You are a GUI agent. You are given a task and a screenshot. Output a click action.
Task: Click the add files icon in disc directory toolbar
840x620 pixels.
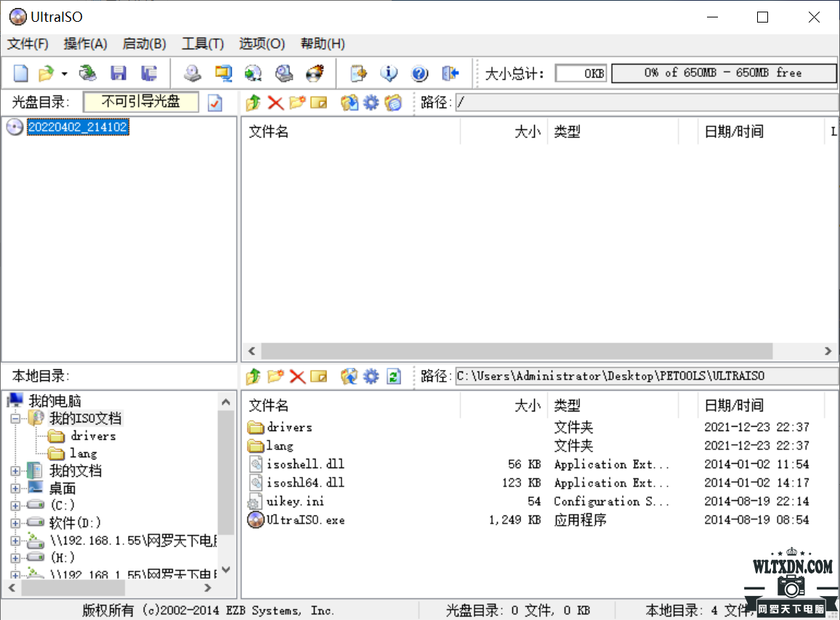tap(350, 102)
